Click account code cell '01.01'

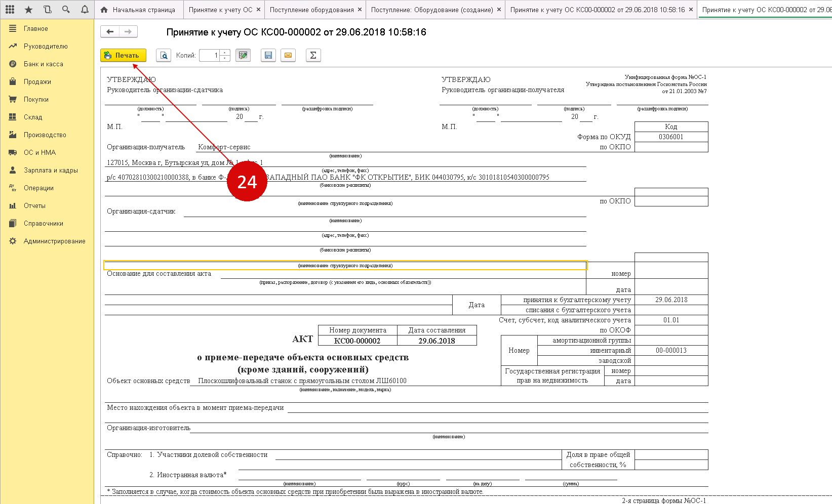pyautogui.click(x=671, y=320)
